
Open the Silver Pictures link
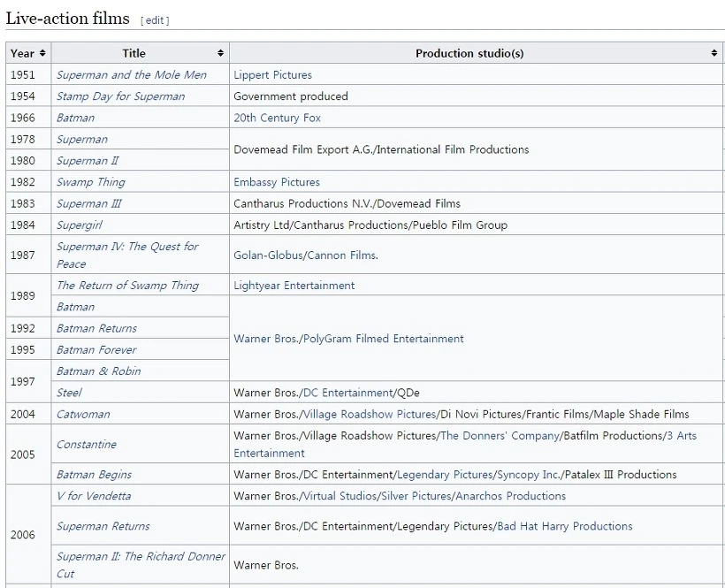click(x=416, y=496)
